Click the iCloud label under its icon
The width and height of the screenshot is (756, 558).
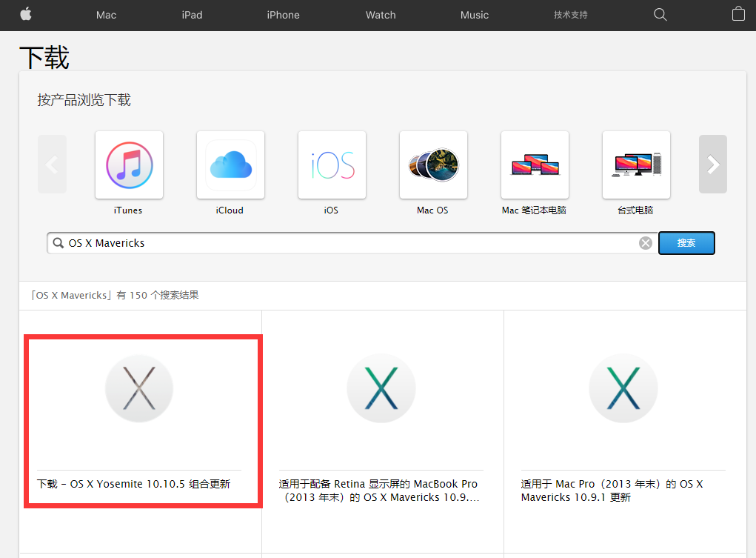point(230,210)
